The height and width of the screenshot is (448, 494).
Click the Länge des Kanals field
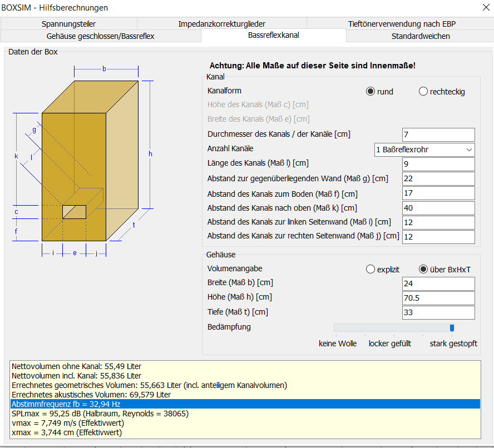[438, 164]
